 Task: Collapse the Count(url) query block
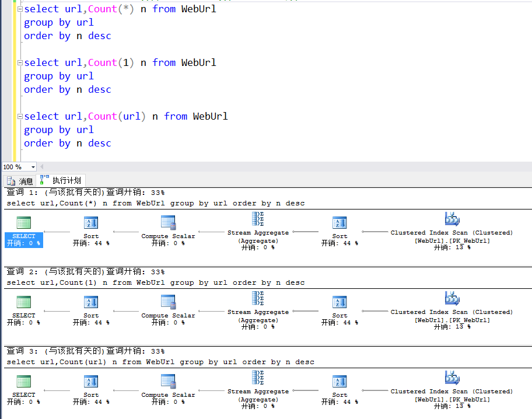pyautogui.click(x=20, y=117)
